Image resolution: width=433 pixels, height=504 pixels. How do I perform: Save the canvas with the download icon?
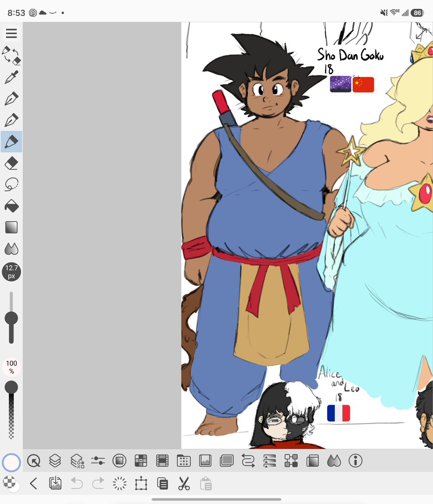[x=55, y=484]
